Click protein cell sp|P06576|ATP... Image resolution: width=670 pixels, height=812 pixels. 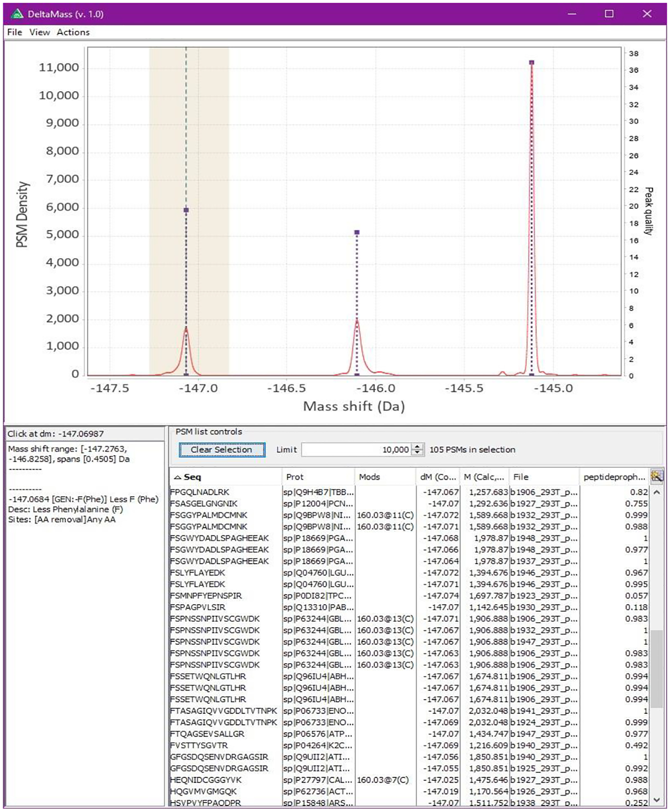(x=318, y=734)
